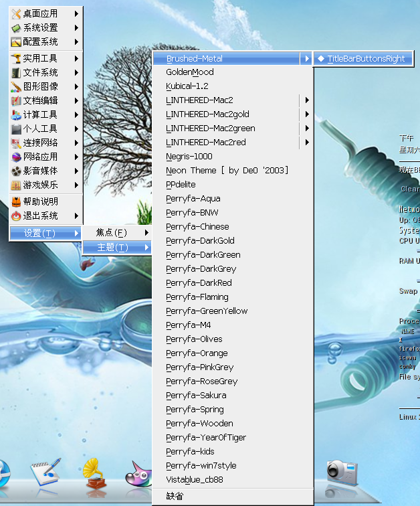This screenshot has width=420, height=506.
Task: Open the camera icon in the dock
Action: click(x=342, y=473)
